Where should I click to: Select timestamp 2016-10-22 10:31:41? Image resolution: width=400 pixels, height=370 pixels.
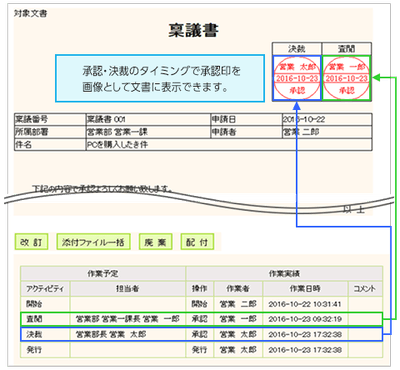pos(305,304)
